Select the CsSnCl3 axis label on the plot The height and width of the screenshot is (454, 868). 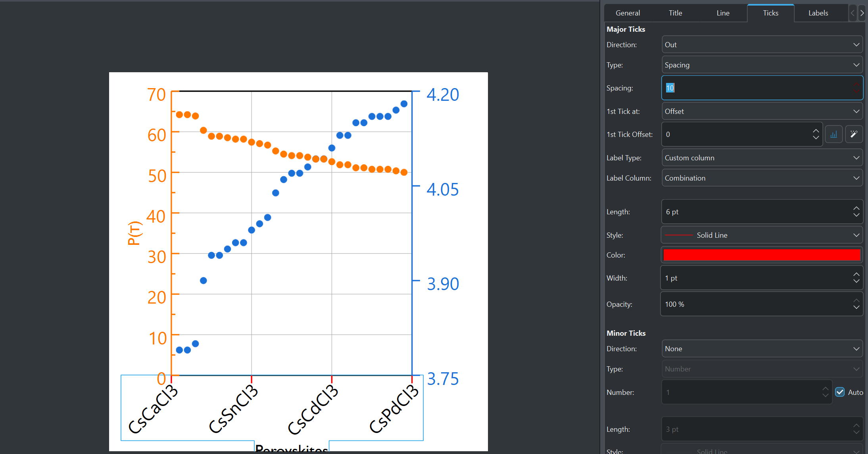(233, 410)
